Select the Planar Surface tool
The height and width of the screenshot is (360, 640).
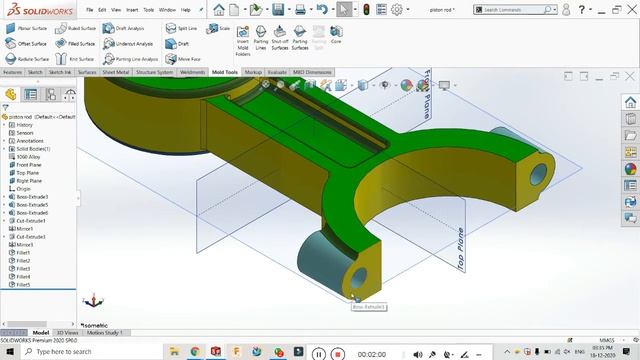click(27, 28)
